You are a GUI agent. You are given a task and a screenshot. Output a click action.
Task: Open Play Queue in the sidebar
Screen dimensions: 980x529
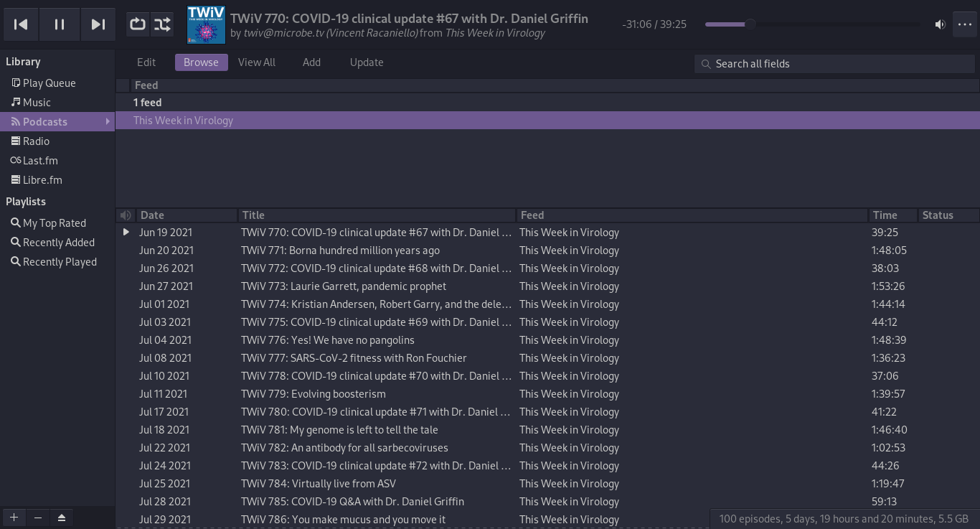[x=49, y=83]
